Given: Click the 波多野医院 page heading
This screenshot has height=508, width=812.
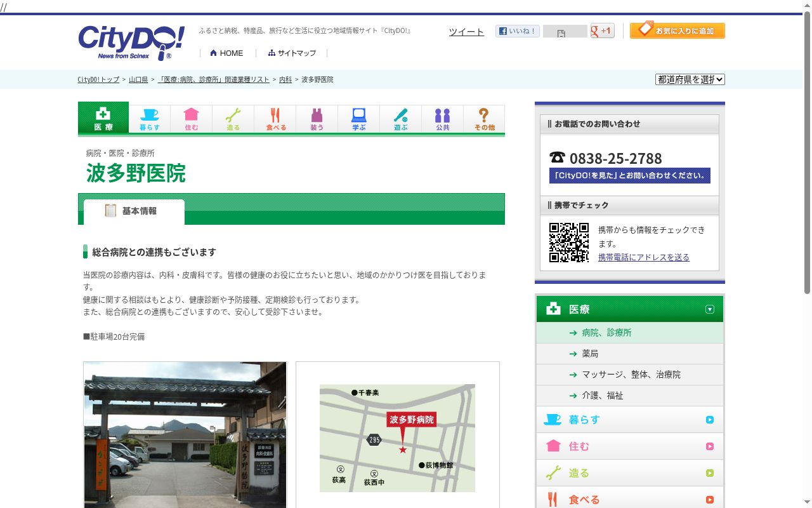Looking at the screenshot, I should coord(136,173).
